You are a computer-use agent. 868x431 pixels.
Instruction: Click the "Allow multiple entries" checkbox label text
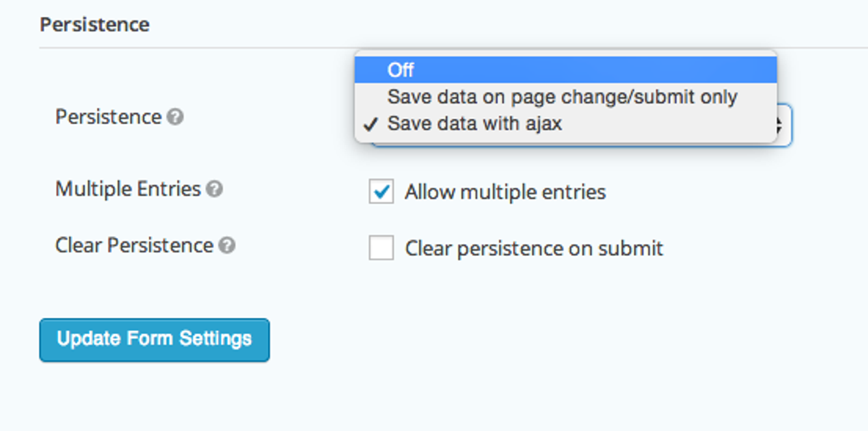505,192
